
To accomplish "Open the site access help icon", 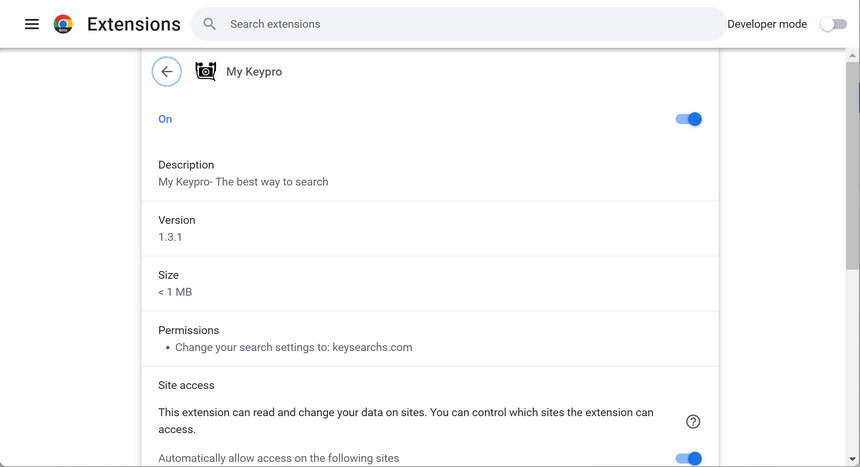I will (x=693, y=421).
